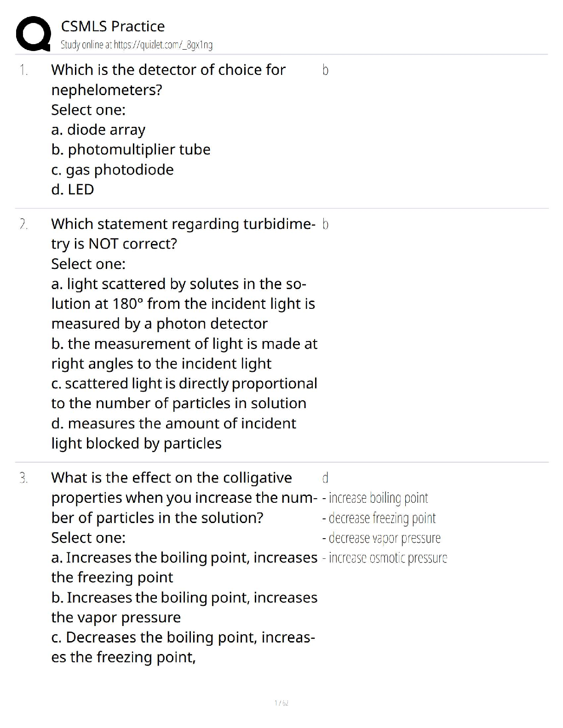Viewport: 563px width, 728px height.
Task: Click the page number 1 / 62 footer
Action: coord(281,703)
